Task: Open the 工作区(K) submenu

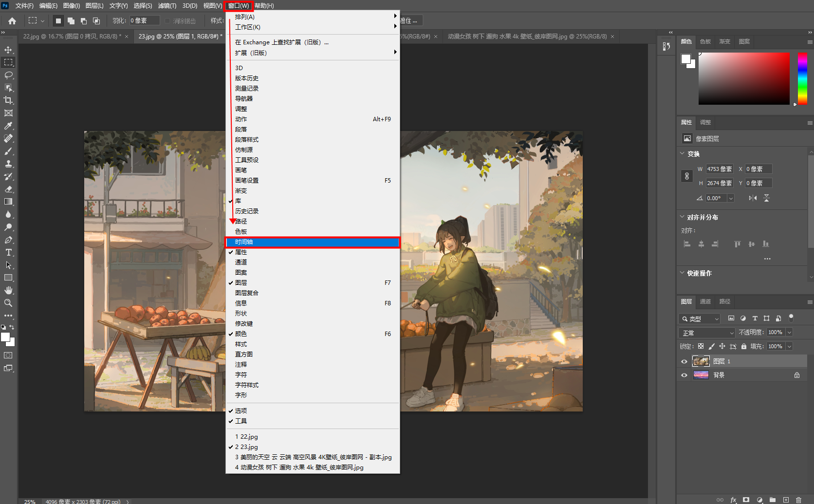Action: coord(313,27)
